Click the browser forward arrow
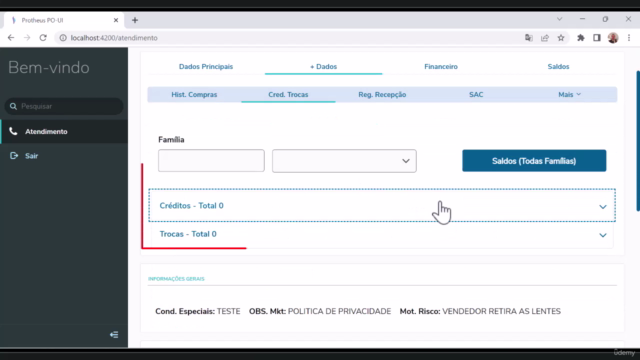 pos(27,38)
